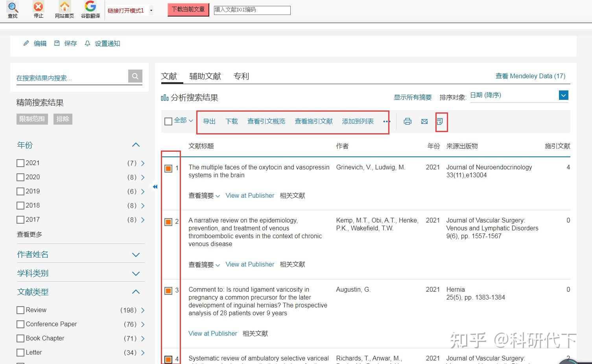Click the email sharing icon

[x=424, y=121]
